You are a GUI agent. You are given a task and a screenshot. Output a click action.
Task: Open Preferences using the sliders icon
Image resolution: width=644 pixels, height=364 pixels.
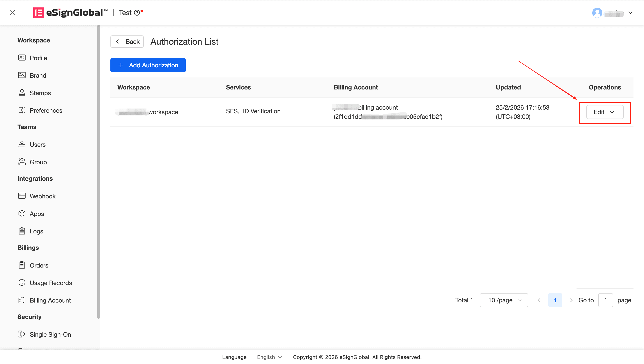[22, 110]
